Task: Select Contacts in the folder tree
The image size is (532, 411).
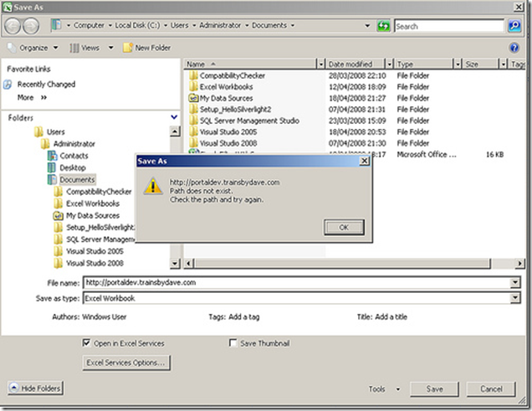Action: (x=74, y=156)
